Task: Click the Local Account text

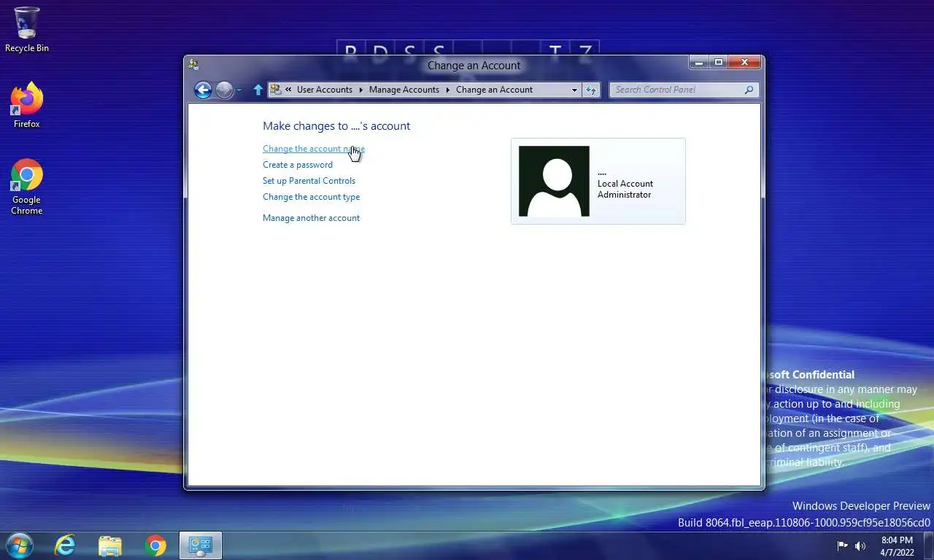Action: point(625,184)
